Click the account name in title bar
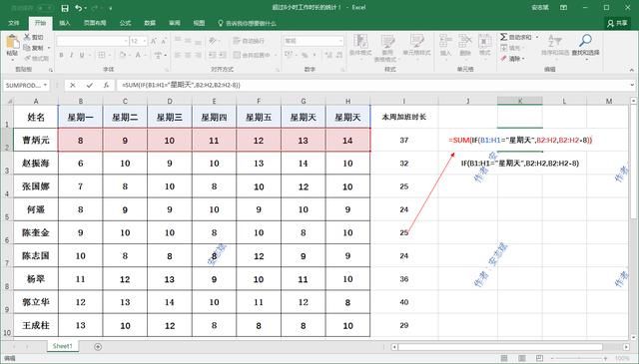Screen dimensions: 639x364 (540, 7)
